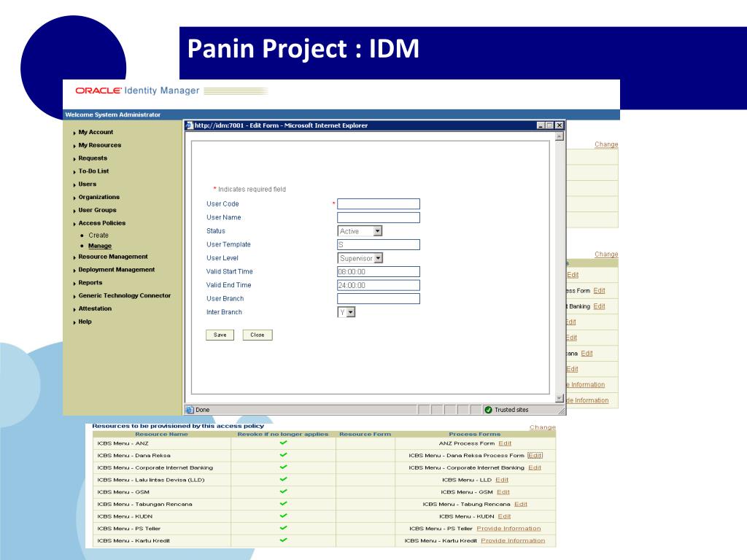747x560 pixels.
Task: Click the User Template field
Action: coord(379,245)
